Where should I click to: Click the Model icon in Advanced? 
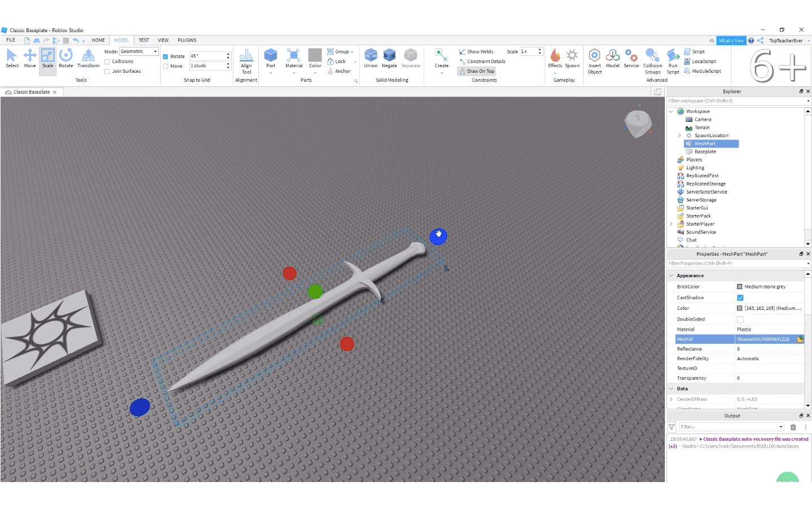pyautogui.click(x=613, y=59)
